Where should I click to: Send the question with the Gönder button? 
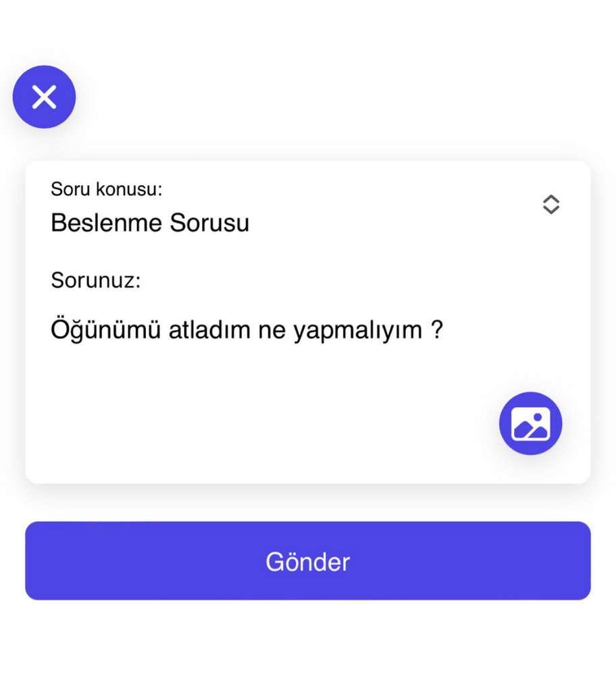[x=307, y=560]
